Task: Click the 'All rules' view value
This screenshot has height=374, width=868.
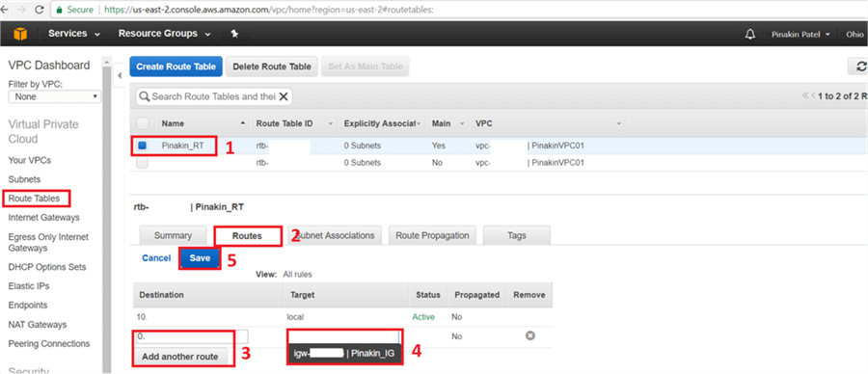Action: point(297,274)
